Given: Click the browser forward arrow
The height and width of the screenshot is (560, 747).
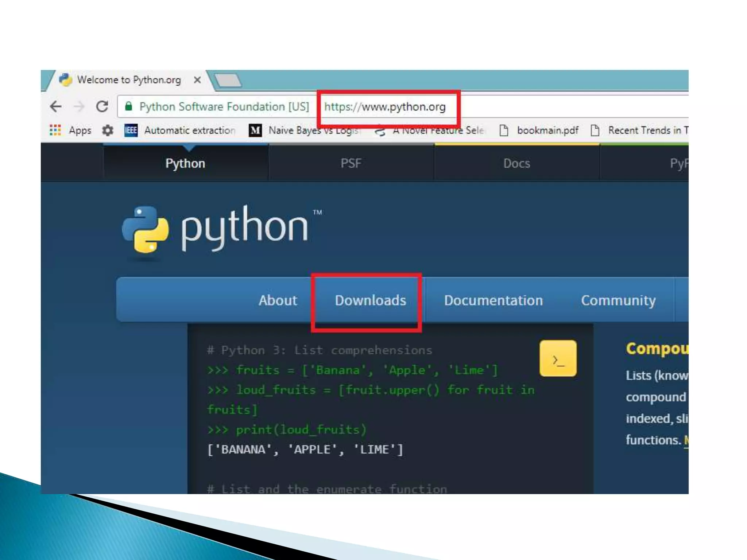Looking at the screenshot, I should point(79,106).
